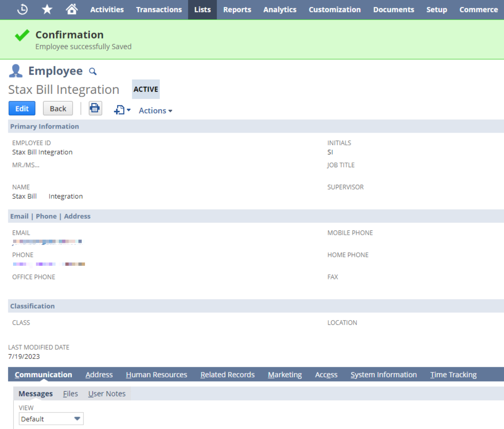Image resolution: width=504 pixels, height=429 pixels.
Task: Open the Human Resources tab
Action: [157, 374]
